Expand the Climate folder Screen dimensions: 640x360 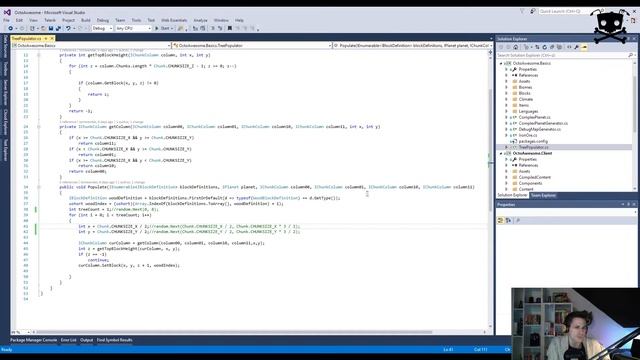click(507, 99)
